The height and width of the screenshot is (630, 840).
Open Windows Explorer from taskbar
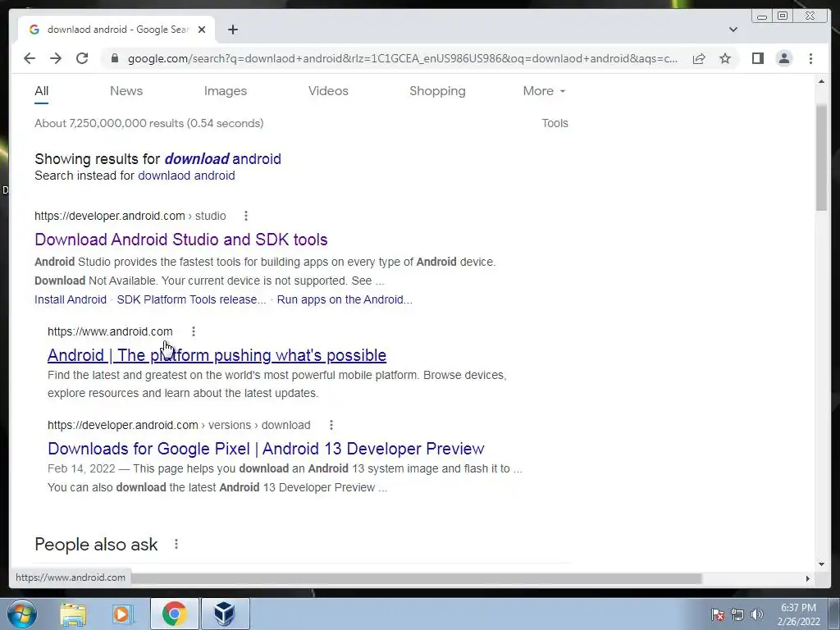point(73,614)
